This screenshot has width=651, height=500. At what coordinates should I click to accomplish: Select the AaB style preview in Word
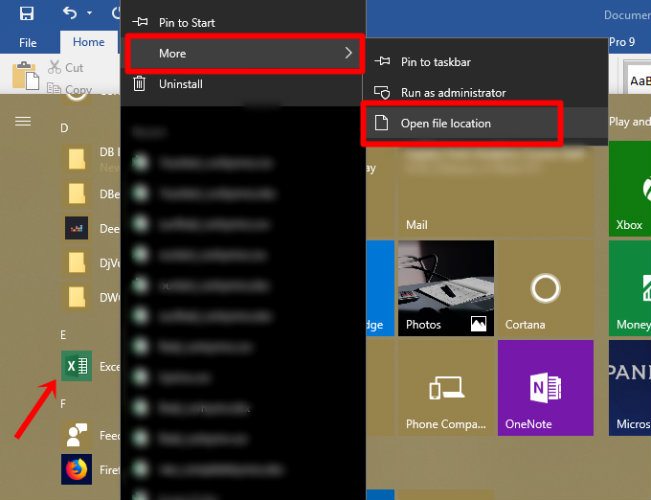(x=639, y=78)
